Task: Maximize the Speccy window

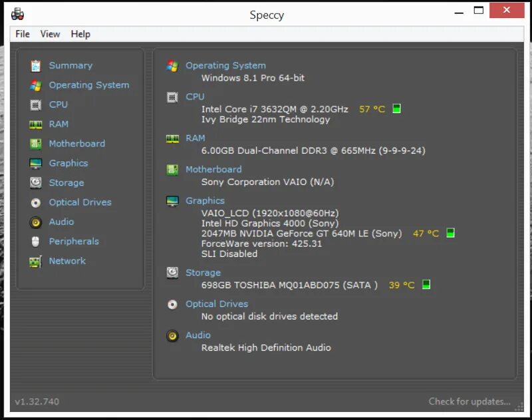Action: click(478, 10)
